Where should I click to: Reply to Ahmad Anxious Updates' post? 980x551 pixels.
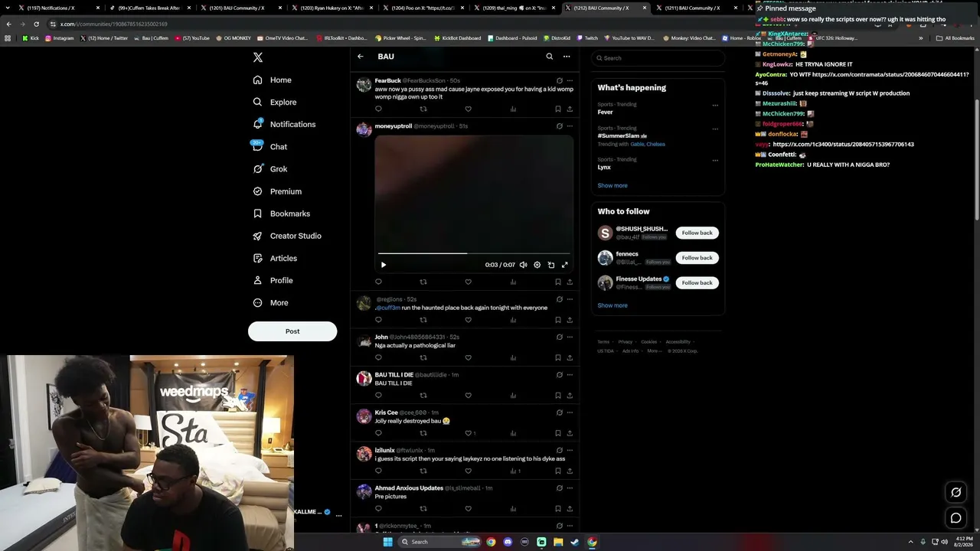[x=378, y=508]
